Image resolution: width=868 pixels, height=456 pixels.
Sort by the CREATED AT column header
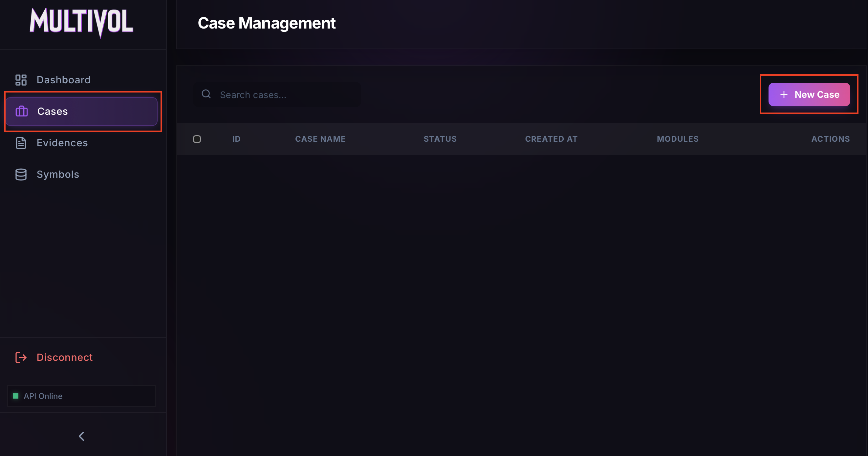[551, 139]
